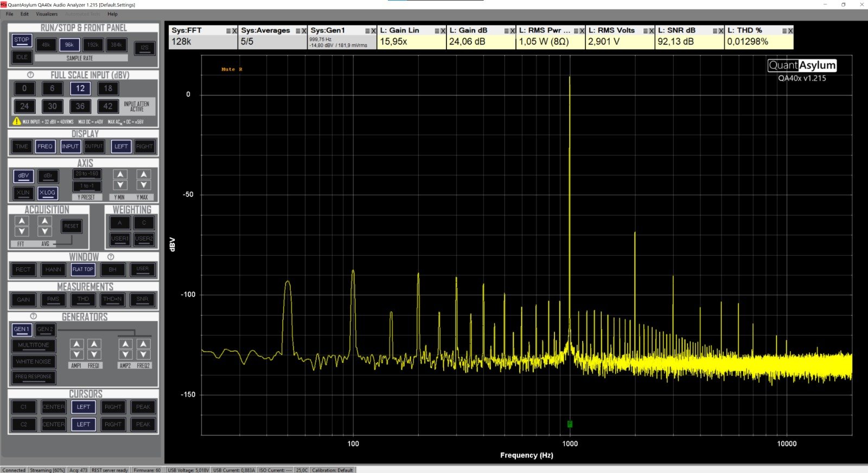Increase FFT size with up arrow
This screenshot has height=473, width=868.
tap(21, 221)
